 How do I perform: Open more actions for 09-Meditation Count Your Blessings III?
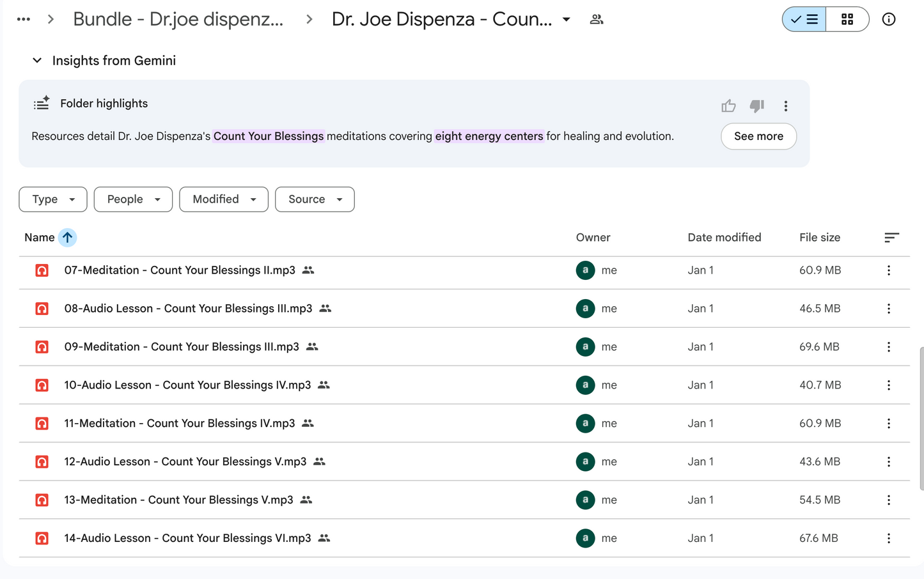[889, 347]
